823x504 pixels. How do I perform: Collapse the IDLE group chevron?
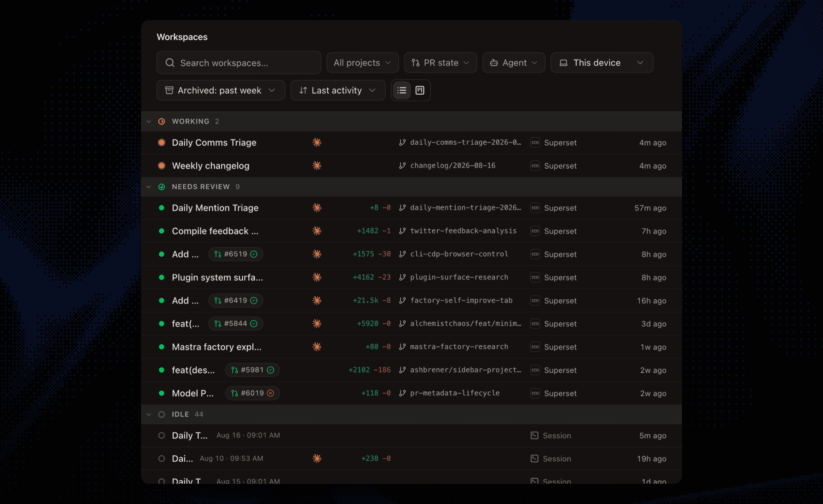[x=149, y=414]
